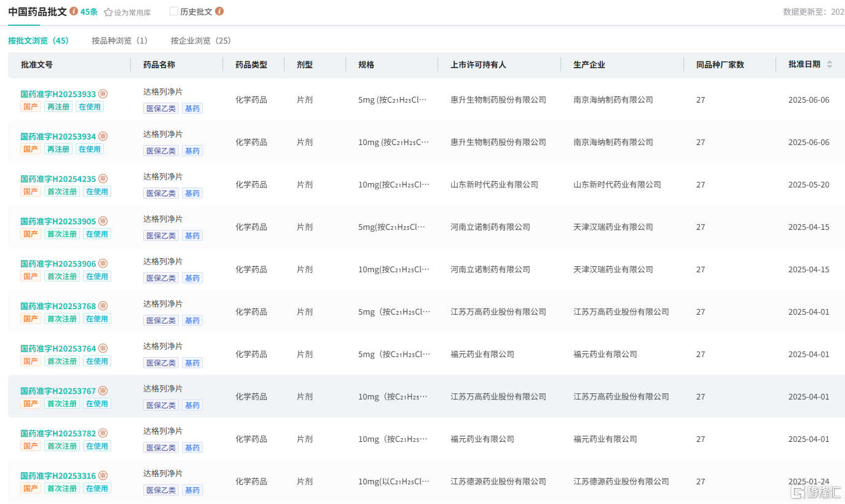Click 基药 tag in H20253316 row
This screenshot has width=845, height=504.
tap(192, 490)
